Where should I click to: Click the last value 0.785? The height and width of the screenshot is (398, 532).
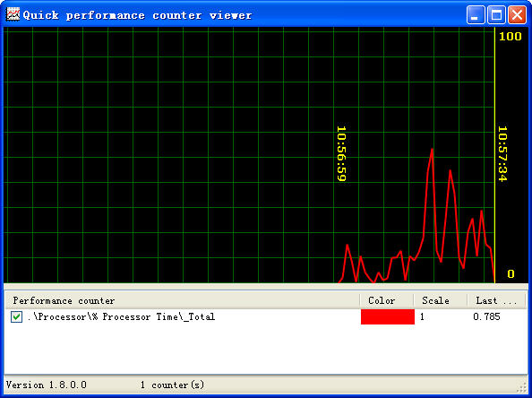486,316
